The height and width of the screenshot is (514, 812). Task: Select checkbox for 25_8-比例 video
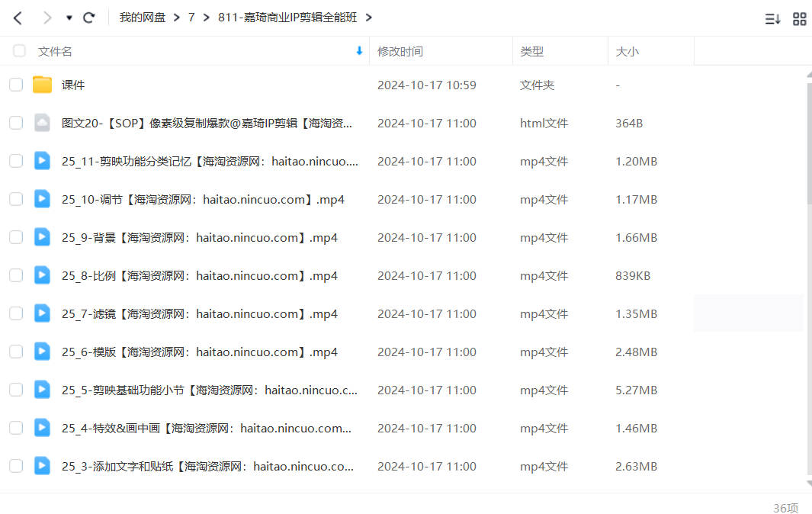click(x=16, y=275)
